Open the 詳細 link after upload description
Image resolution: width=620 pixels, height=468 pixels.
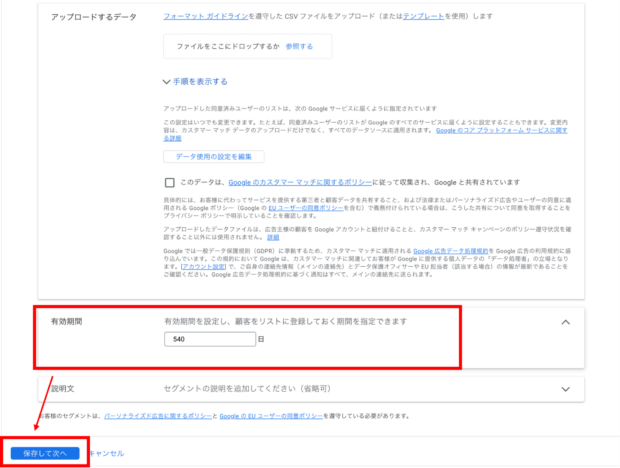point(273,237)
